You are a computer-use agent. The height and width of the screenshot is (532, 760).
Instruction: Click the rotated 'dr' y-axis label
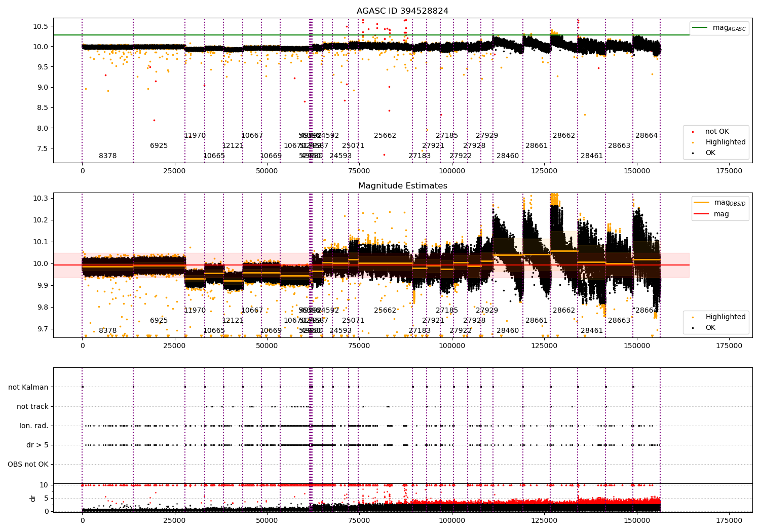click(x=33, y=498)
